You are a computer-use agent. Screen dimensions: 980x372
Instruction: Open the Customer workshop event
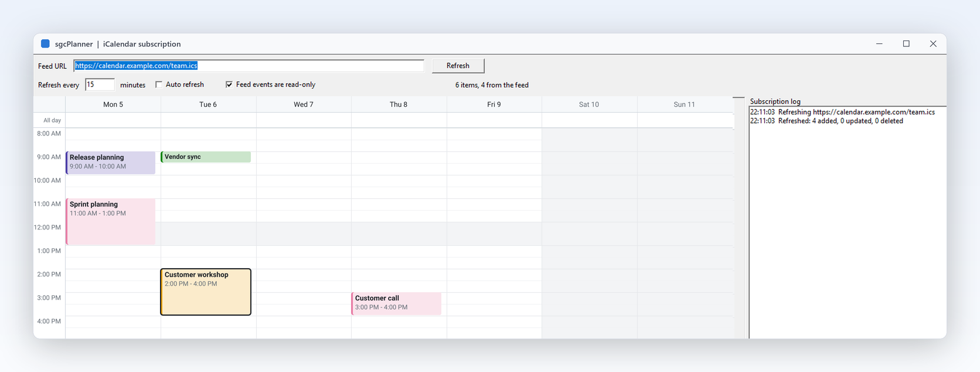206,292
